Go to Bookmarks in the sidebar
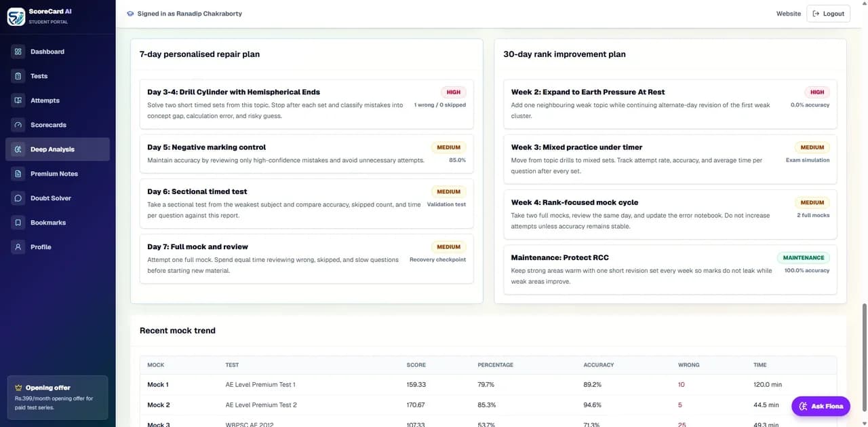The width and height of the screenshot is (868, 427). pyautogui.click(x=58, y=223)
